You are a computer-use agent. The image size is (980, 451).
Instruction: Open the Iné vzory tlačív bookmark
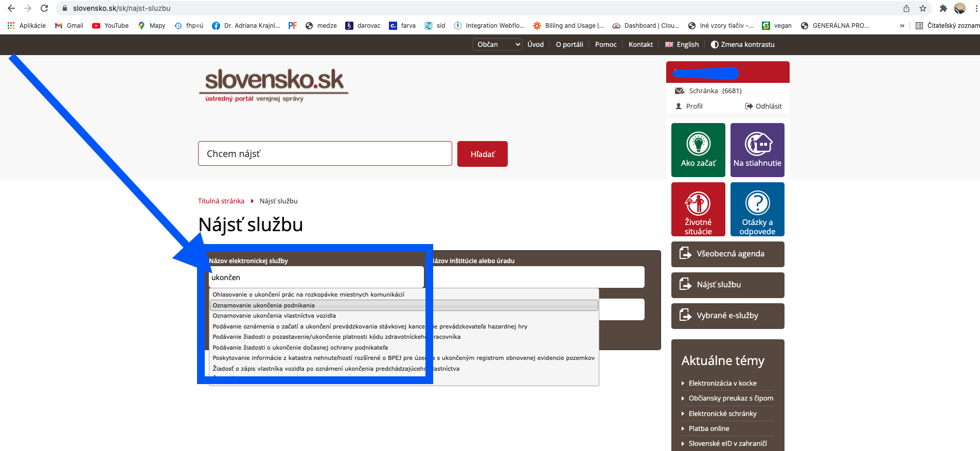pyautogui.click(x=721, y=26)
